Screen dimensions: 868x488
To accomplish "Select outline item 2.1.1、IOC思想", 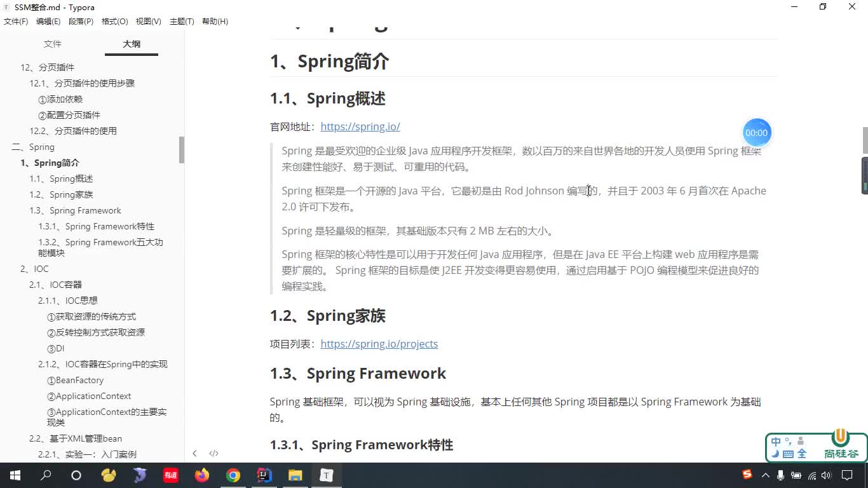I will (68, 301).
